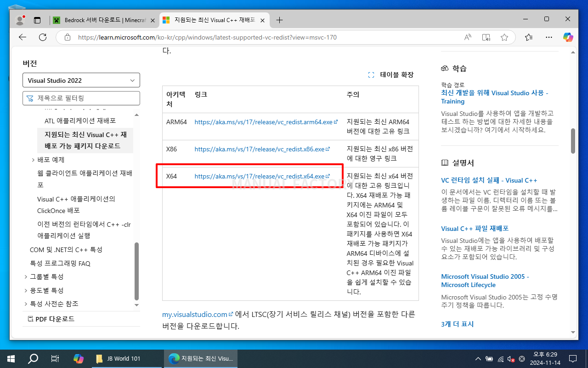Close the Visual C++ redistributable tab
The height and width of the screenshot is (368, 588).
coord(263,20)
